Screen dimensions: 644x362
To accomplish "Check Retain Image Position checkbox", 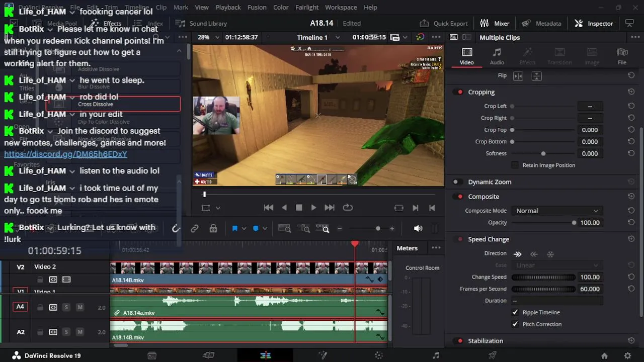I will 515,165.
